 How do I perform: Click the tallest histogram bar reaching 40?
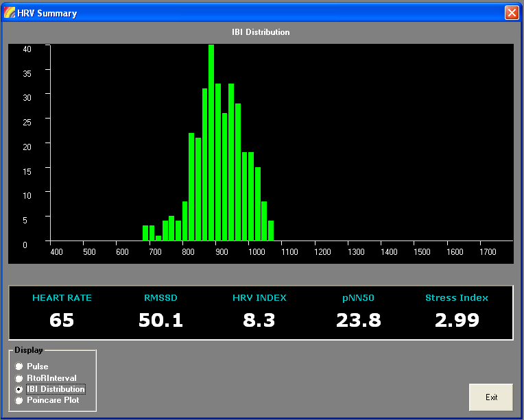click(211, 143)
